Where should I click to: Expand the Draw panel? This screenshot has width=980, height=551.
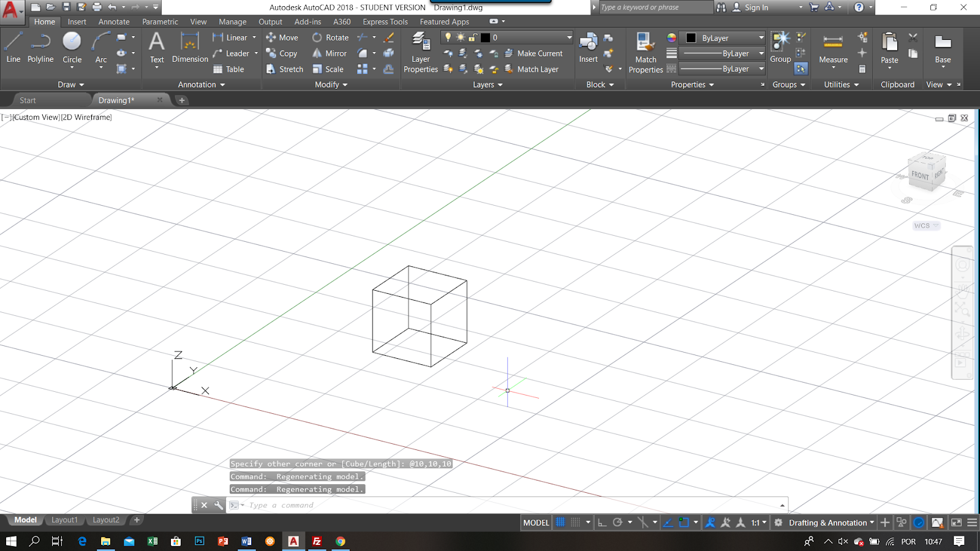point(71,84)
